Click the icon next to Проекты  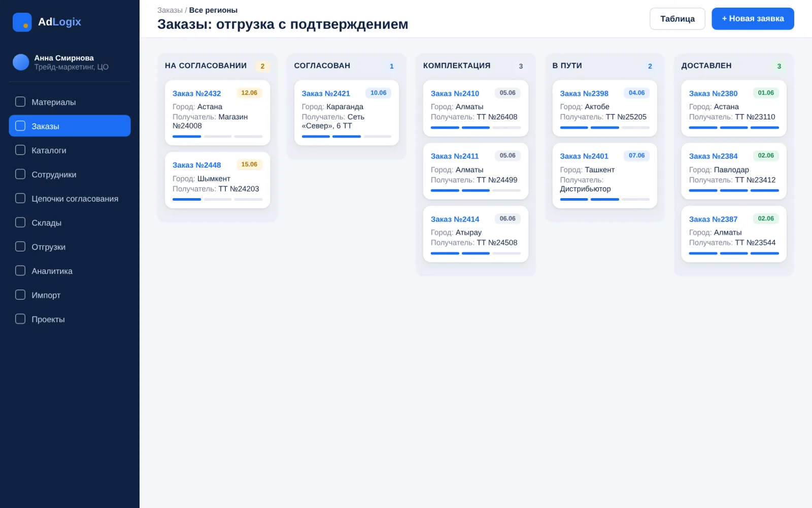point(20,319)
